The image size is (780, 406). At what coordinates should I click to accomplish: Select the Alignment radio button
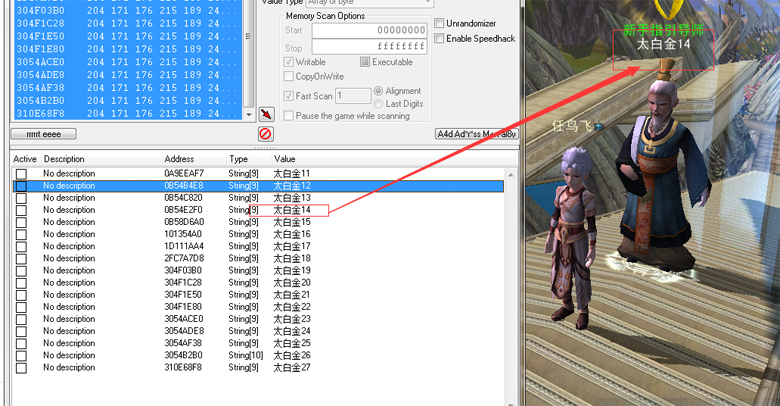(x=378, y=91)
